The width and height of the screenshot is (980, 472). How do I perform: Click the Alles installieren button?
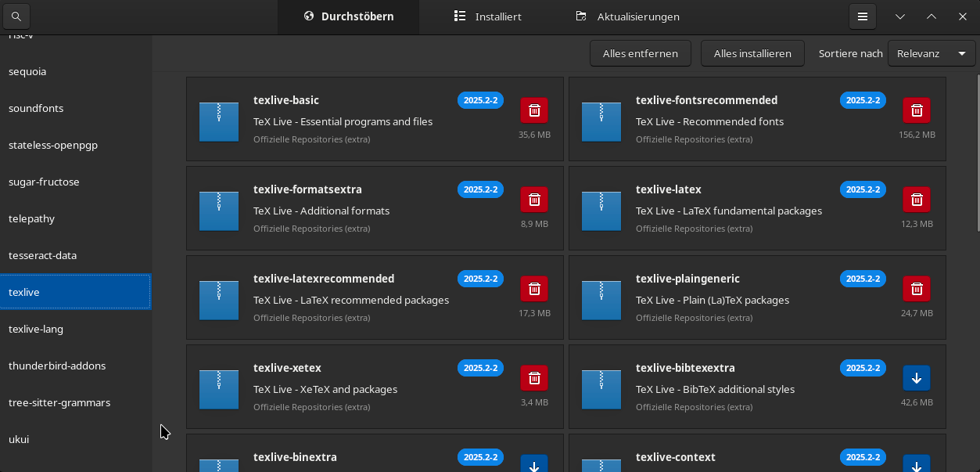(752, 53)
